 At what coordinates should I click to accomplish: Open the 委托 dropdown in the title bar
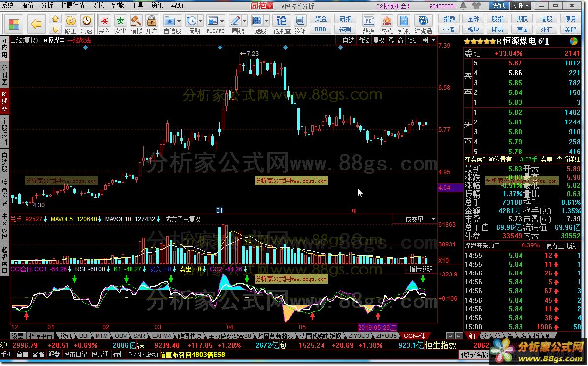click(521, 5)
